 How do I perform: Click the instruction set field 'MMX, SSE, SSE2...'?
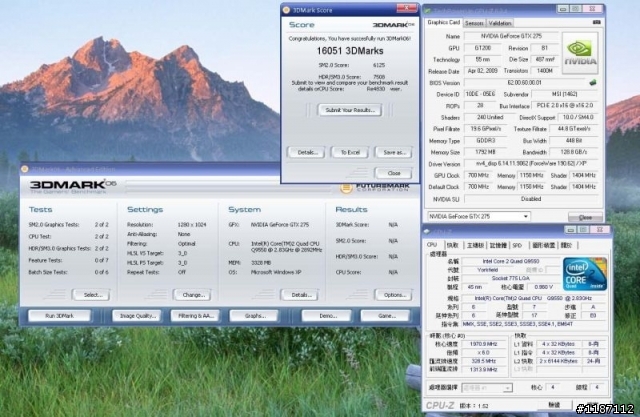[x=535, y=324]
